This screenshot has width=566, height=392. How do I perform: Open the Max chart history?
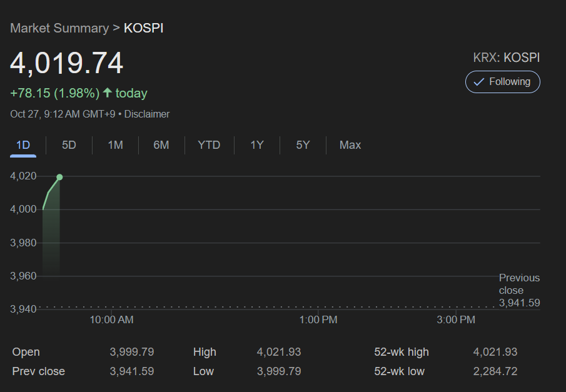pyautogui.click(x=350, y=144)
